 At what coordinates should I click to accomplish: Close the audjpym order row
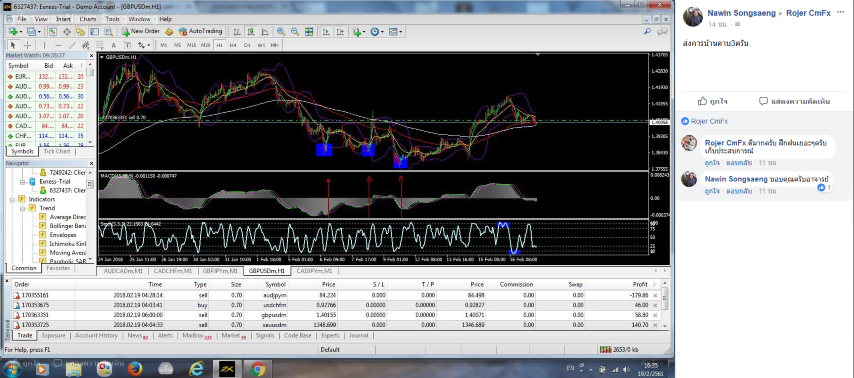point(655,295)
